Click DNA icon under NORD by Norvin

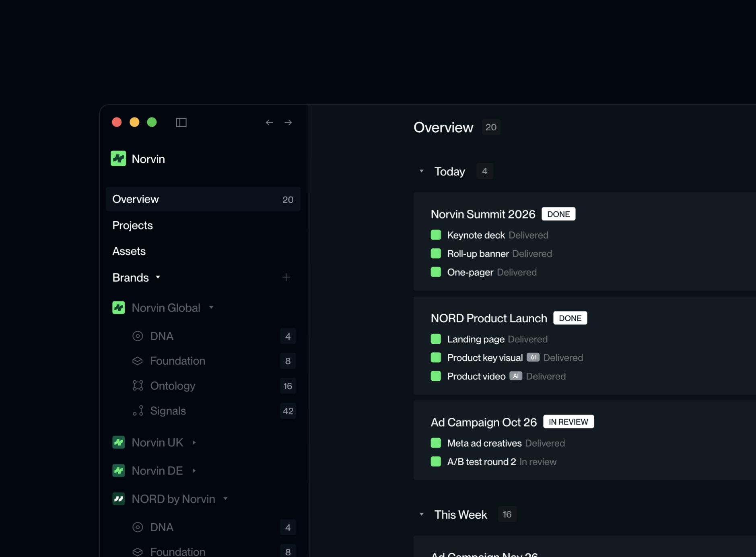(x=138, y=527)
